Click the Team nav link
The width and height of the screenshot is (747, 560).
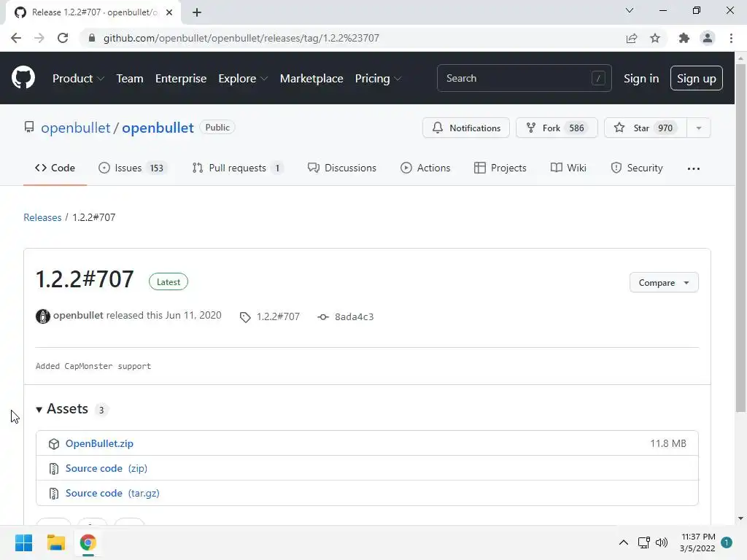130,78
